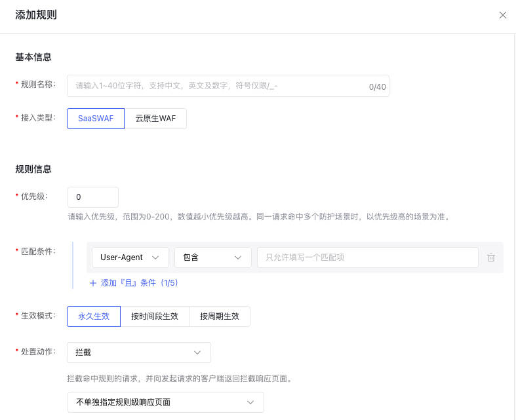Click the 匹配条件 field label
516x420 pixels.
(x=38, y=251)
